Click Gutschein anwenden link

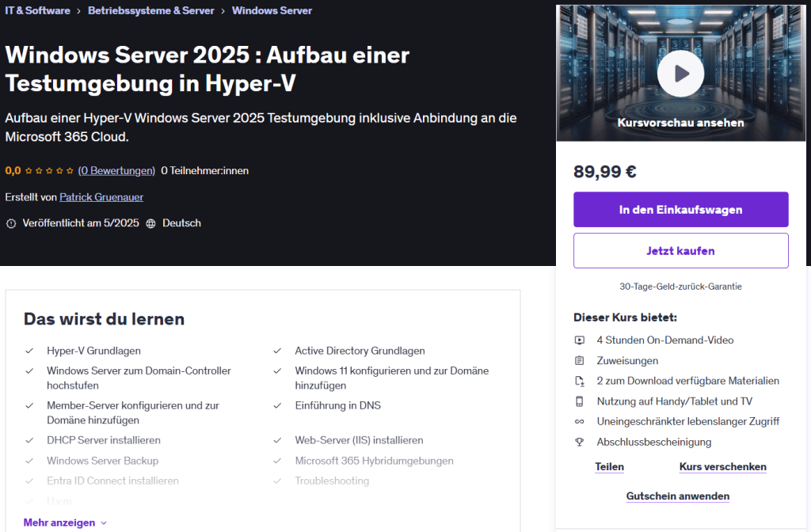tap(677, 496)
